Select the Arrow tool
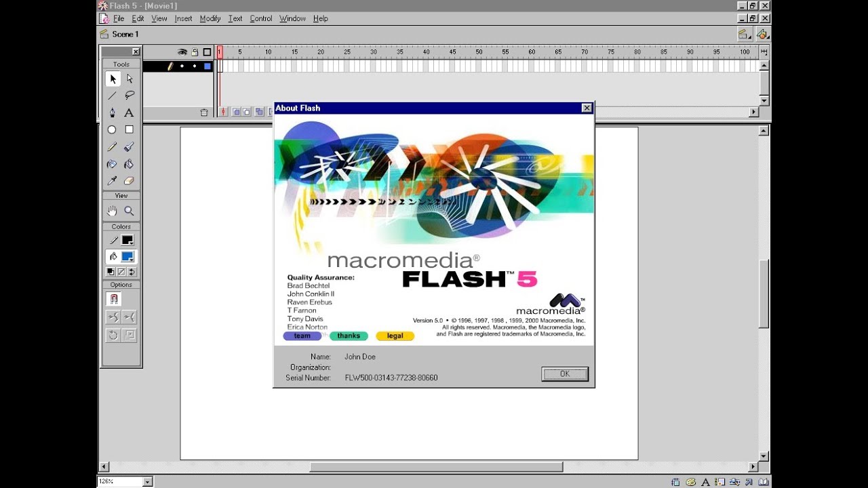Viewport: 868px width, 488px height. click(x=113, y=79)
